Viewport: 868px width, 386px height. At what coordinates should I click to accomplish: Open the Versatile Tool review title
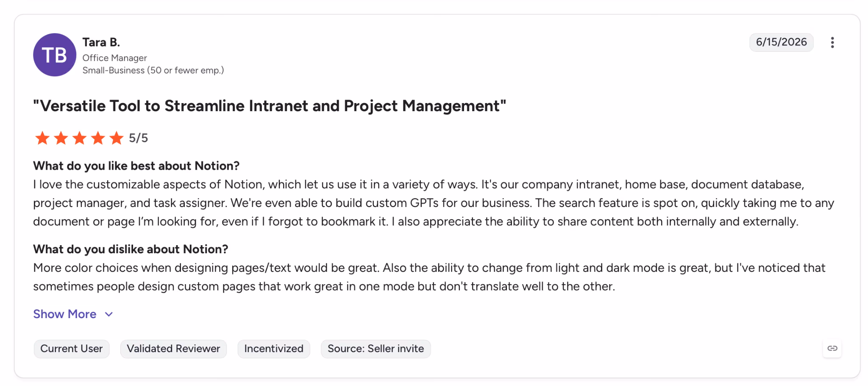(270, 106)
